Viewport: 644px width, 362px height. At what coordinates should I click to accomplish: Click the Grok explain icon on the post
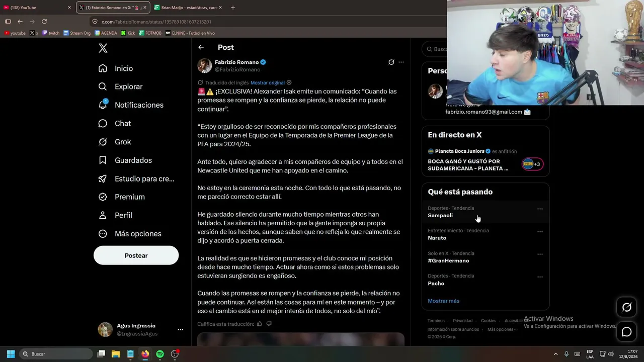click(x=391, y=62)
